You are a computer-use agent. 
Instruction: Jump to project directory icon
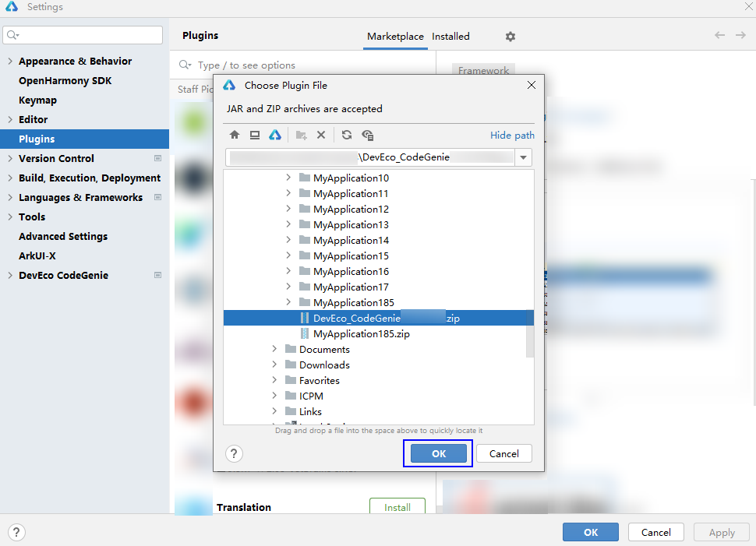pos(275,135)
